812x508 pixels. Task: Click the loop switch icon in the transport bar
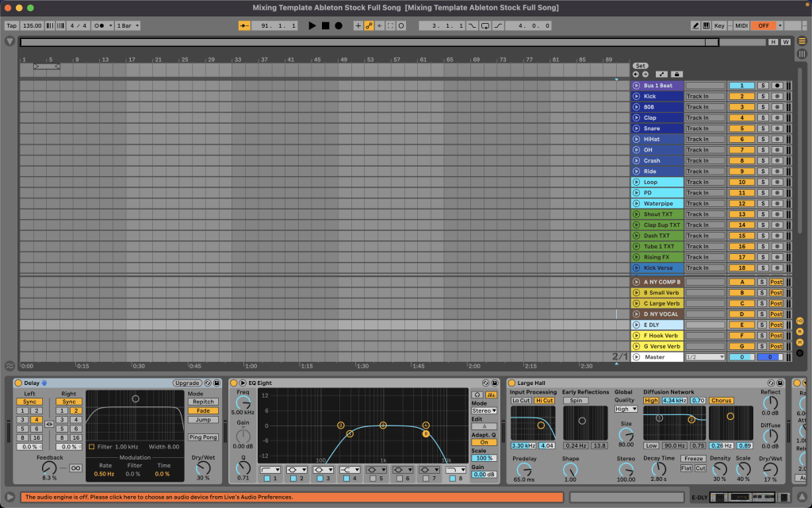coord(401,25)
